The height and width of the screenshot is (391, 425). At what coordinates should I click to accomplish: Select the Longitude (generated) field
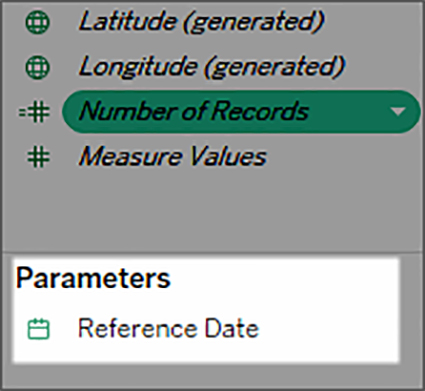[212, 68]
